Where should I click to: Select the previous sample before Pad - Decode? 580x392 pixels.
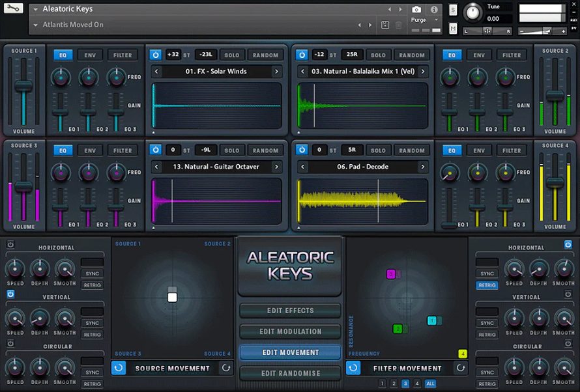(302, 167)
